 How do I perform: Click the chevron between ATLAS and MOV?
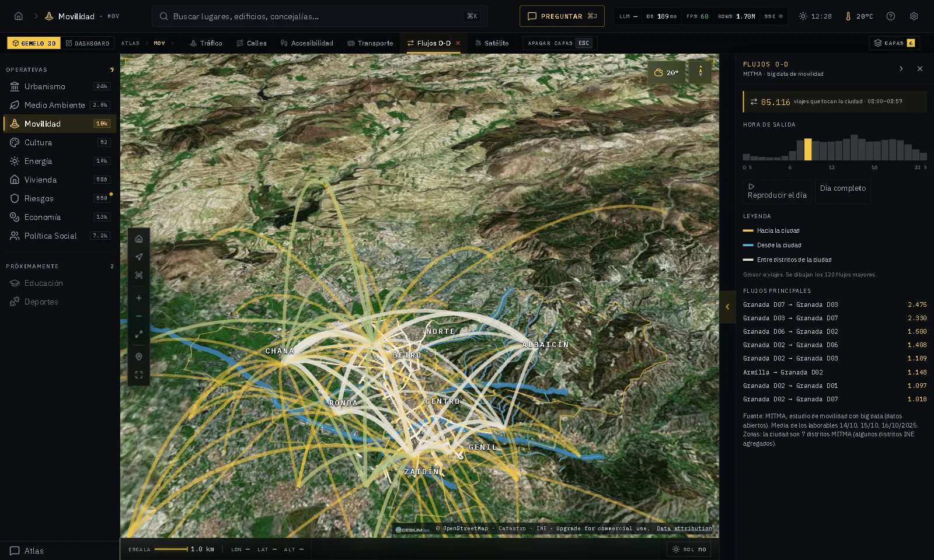(147, 43)
